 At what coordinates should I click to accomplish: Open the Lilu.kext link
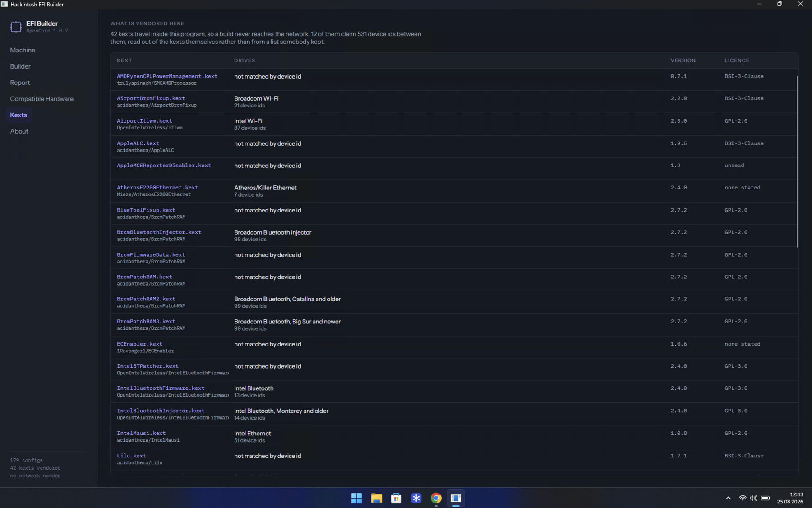(x=131, y=456)
